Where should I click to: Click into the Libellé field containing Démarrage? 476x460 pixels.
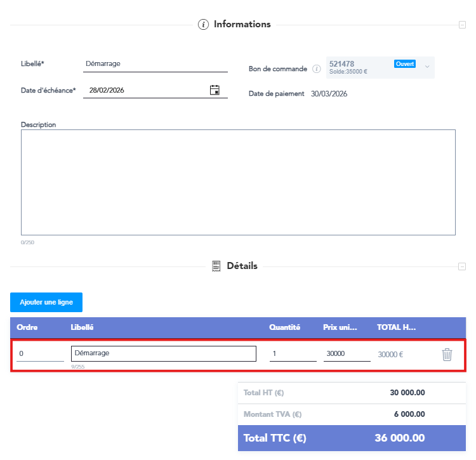pyautogui.click(x=155, y=64)
